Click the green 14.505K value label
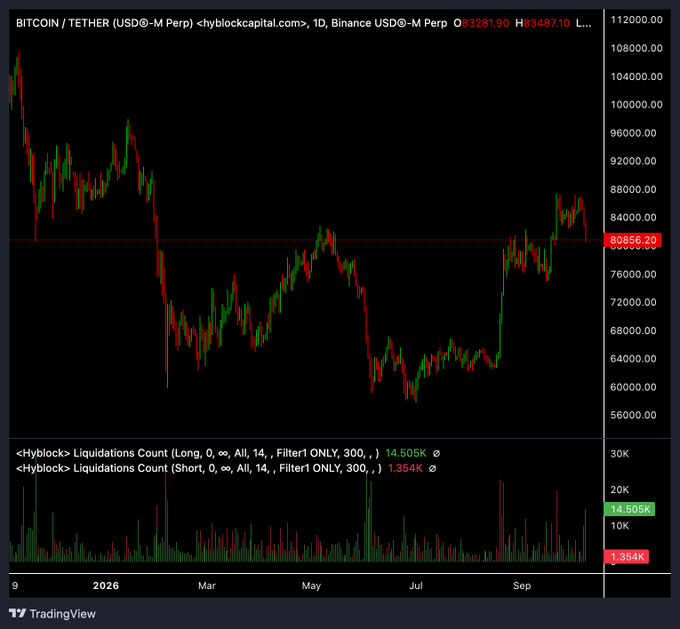Viewport: 680px width, 629px height. 629,509
